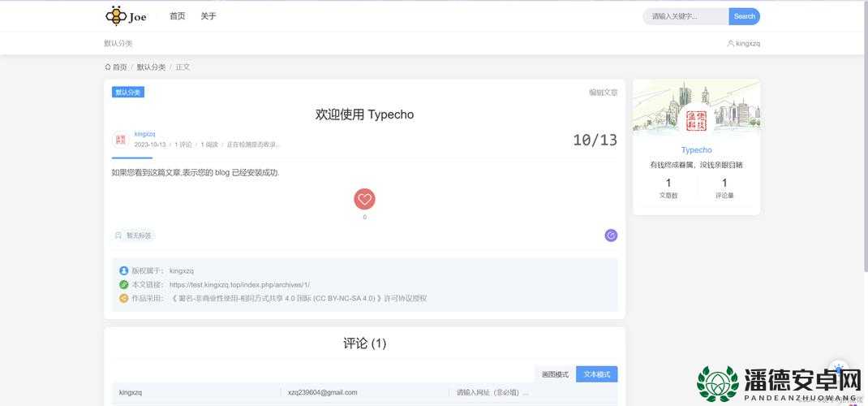Click the website URL input field
The height and width of the screenshot is (406, 868).
(x=534, y=392)
